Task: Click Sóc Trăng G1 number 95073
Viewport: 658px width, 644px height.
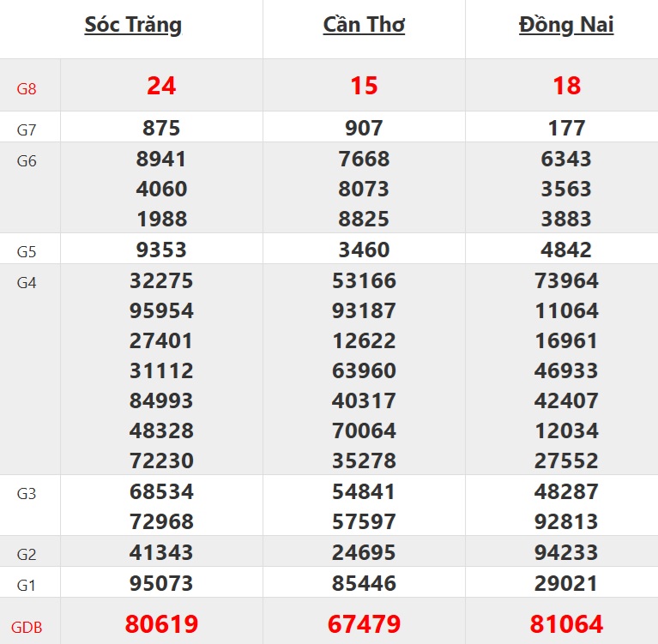Action: tap(161, 584)
